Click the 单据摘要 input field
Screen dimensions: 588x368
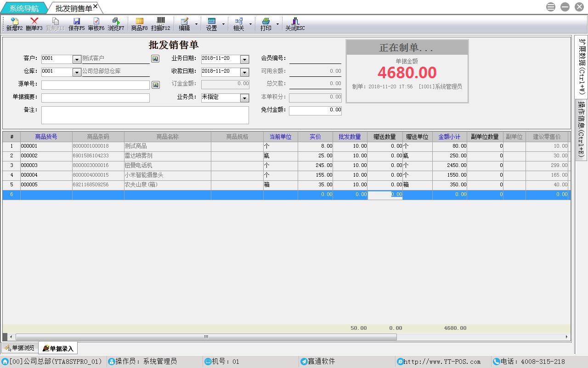pyautogui.click(x=96, y=98)
